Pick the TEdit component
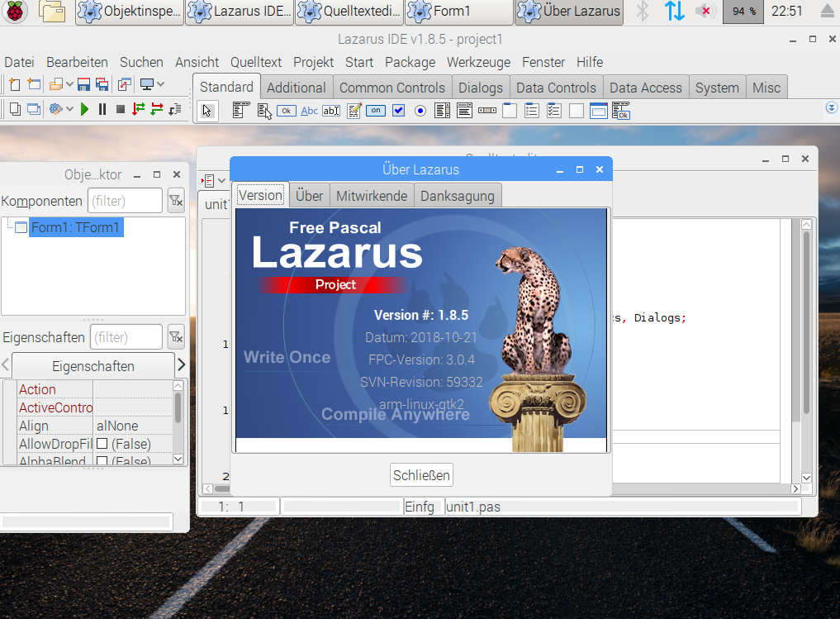The width and height of the screenshot is (840, 619). pos(331,111)
